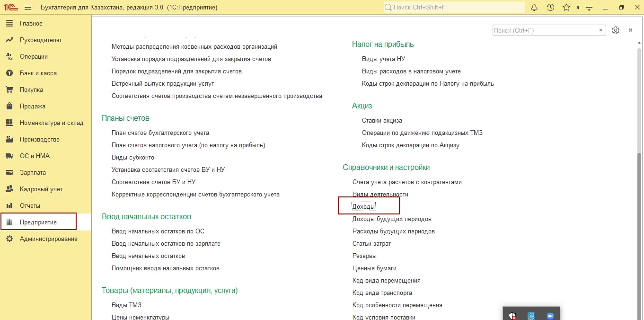Click the section search box Ctrl+F
Image resolution: width=644 pixels, height=320 pixels.
tap(544, 30)
